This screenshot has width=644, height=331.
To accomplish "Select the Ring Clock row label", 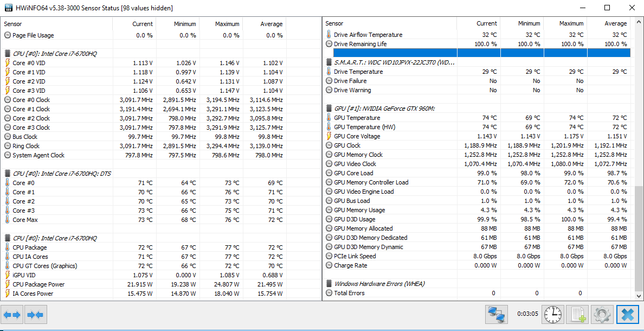I will point(26,146).
